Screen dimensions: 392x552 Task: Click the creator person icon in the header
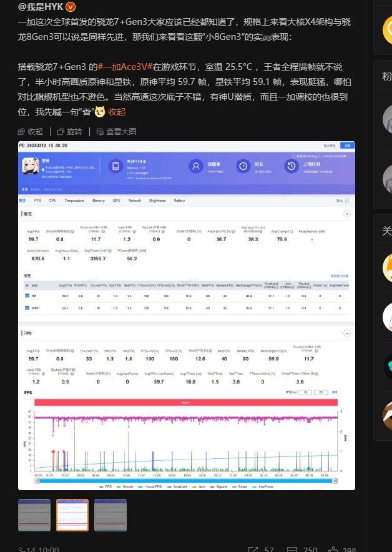(x=196, y=166)
